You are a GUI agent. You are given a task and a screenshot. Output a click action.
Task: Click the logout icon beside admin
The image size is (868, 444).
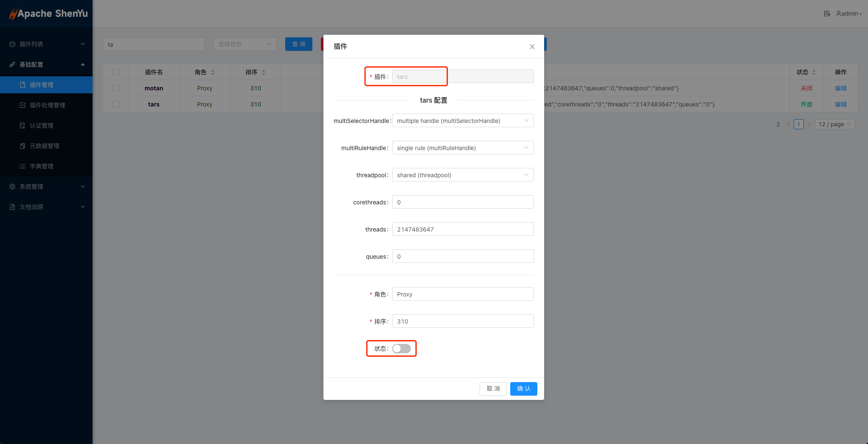pyautogui.click(x=827, y=14)
